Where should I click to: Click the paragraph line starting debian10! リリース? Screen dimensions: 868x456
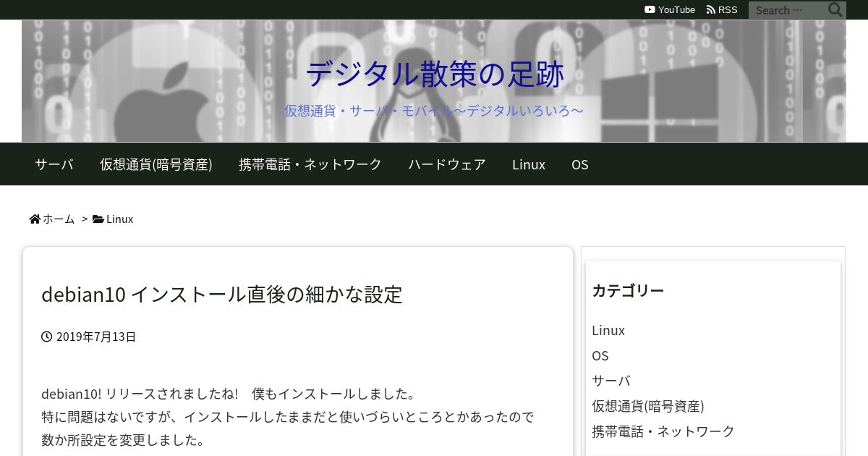point(229,394)
